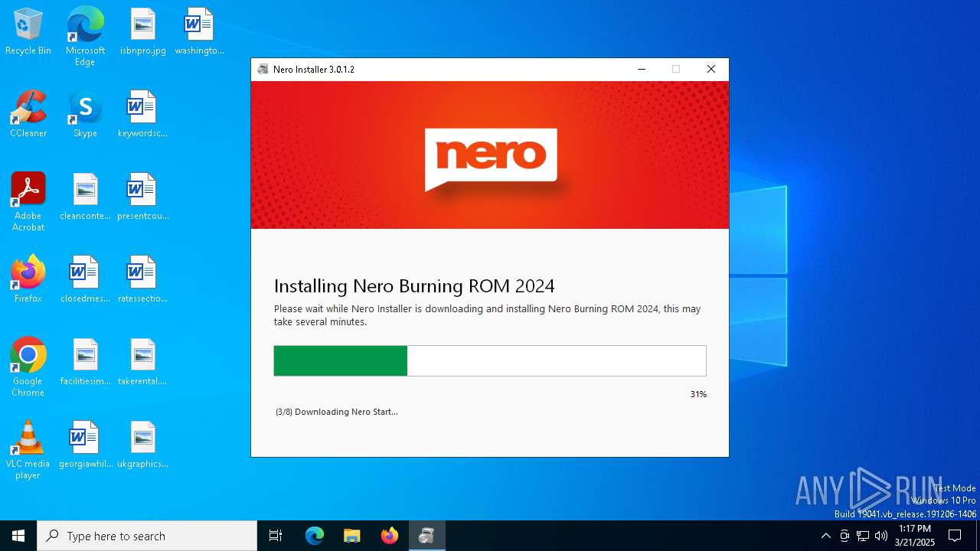
Task: Open CCleaner desktop shortcut
Action: (x=28, y=115)
